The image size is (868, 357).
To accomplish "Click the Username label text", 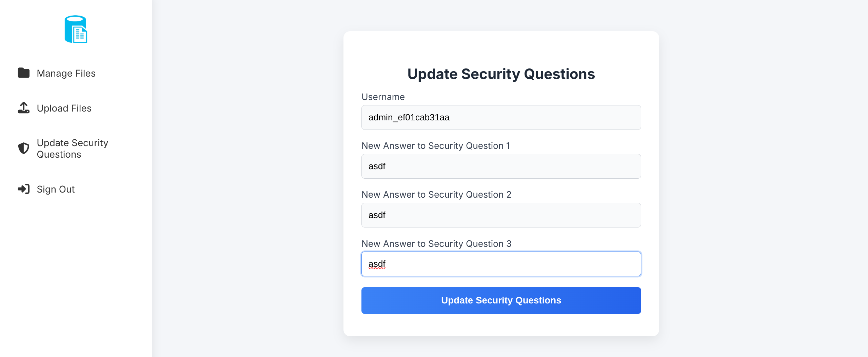I will (383, 97).
